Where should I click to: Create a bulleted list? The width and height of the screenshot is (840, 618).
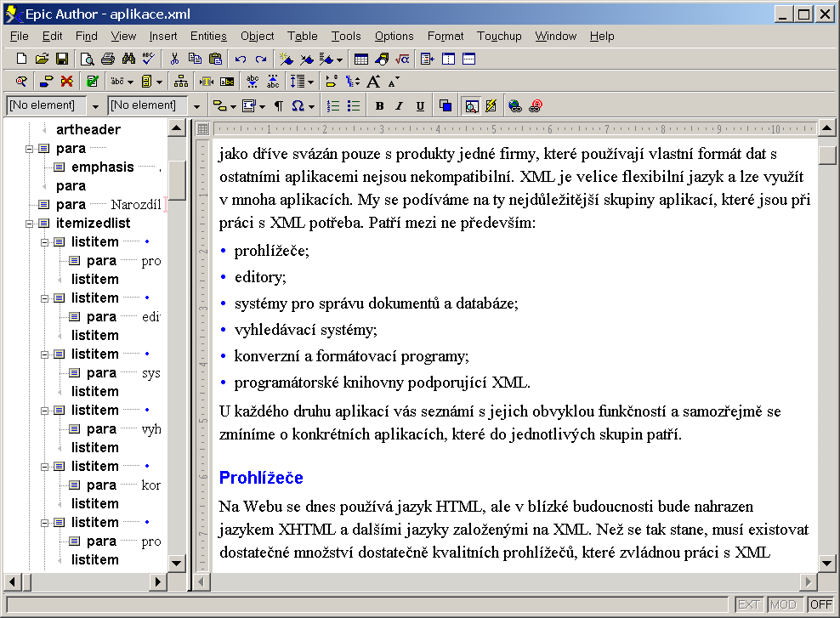coord(354,106)
